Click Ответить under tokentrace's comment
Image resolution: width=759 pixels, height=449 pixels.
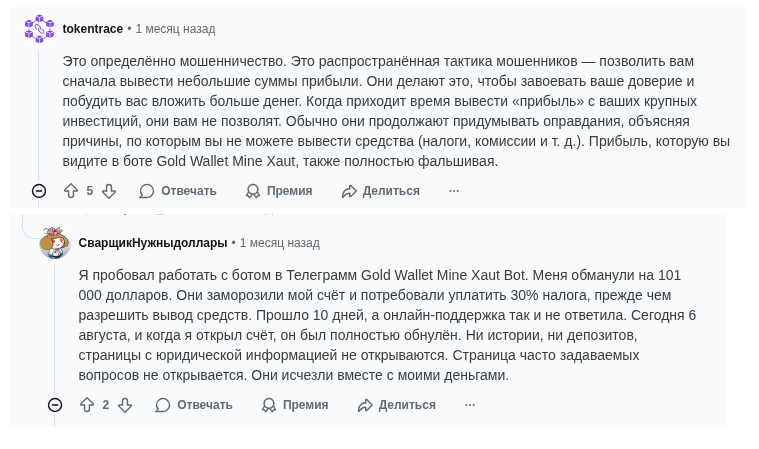[178, 191]
